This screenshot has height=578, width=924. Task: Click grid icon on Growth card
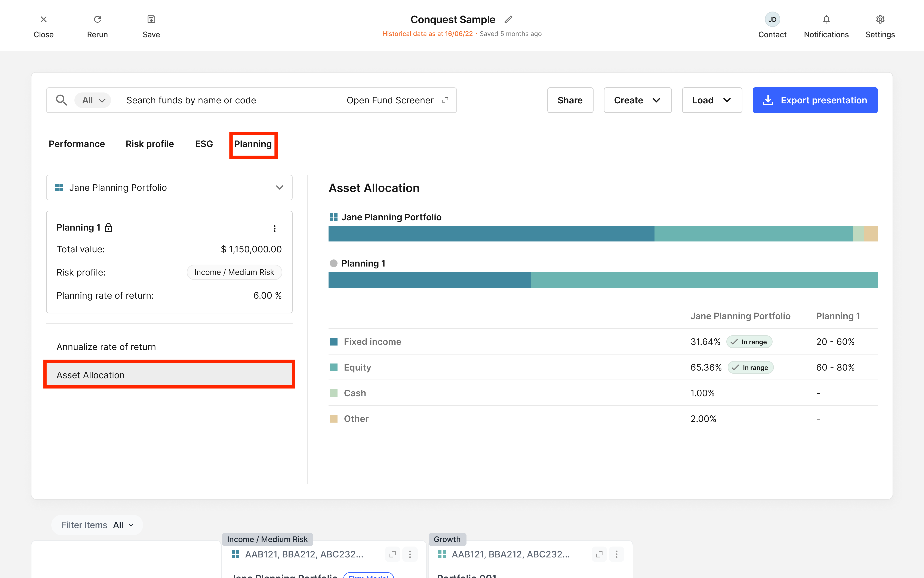pyautogui.click(x=442, y=554)
